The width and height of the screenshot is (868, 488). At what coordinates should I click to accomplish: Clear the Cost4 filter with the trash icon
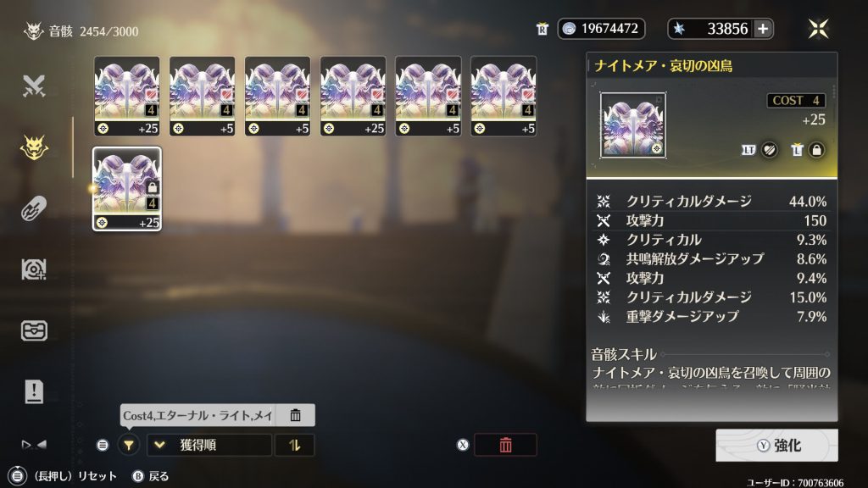[x=295, y=415]
